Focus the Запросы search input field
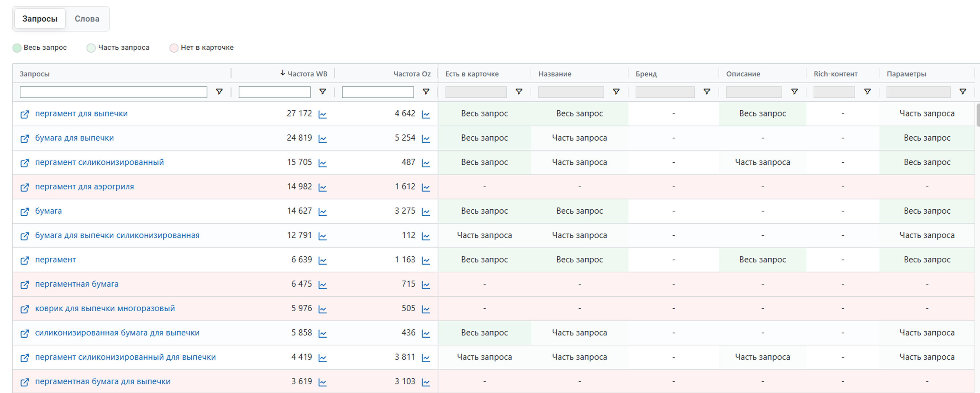This screenshot has width=980, height=393. click(113, 92)
